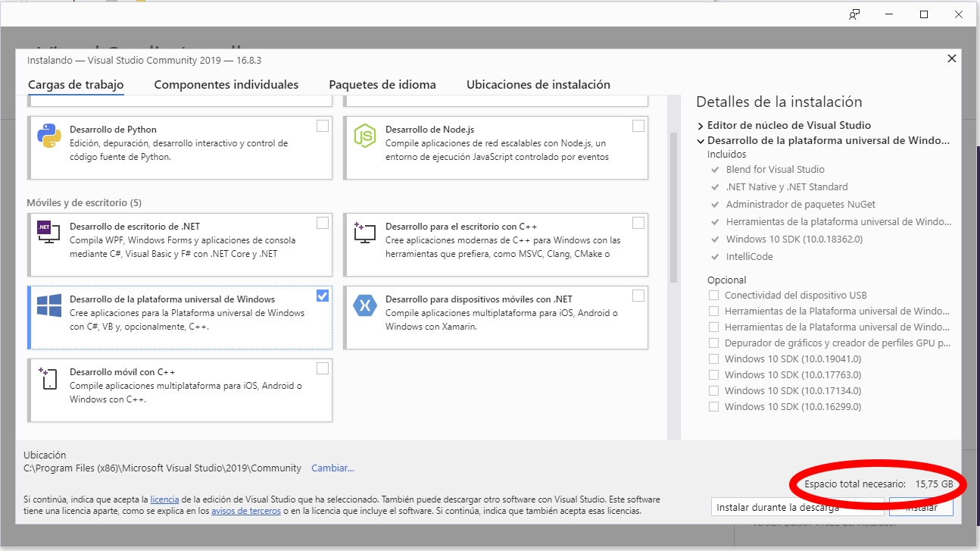Click Detalles de la instalación heading
This screenshot has width=980, height=551.
(x=779, y=102)
